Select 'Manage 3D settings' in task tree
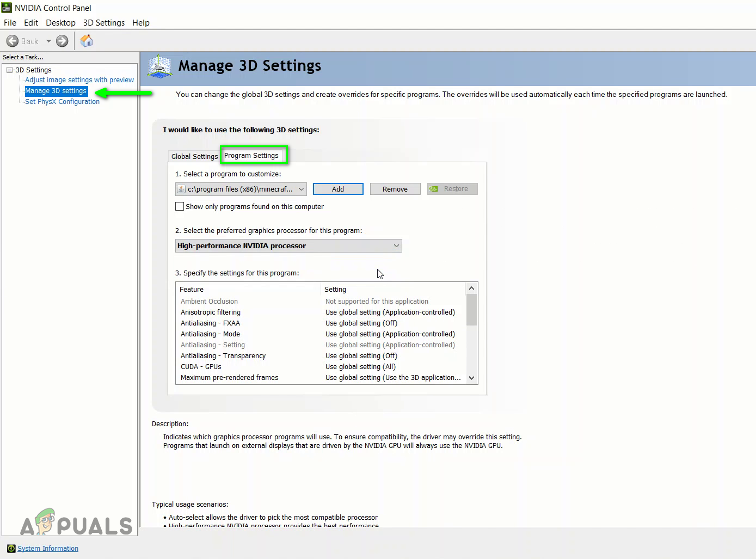Viewport: 756px width, 559px height. click(x=56, y=91)
